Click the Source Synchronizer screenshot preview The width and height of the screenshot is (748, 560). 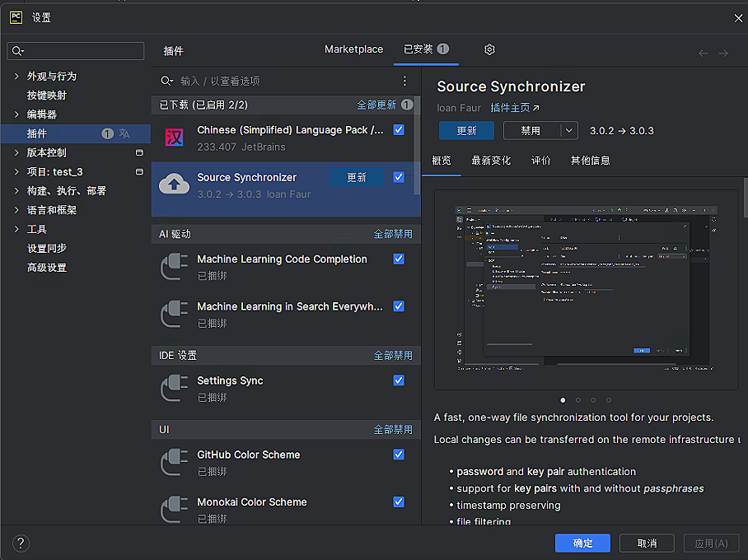point(586,290)
